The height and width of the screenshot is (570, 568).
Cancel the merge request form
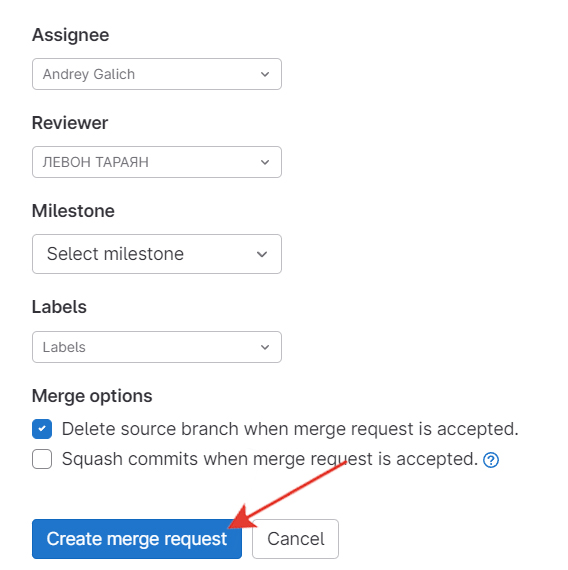pos(295,539)
